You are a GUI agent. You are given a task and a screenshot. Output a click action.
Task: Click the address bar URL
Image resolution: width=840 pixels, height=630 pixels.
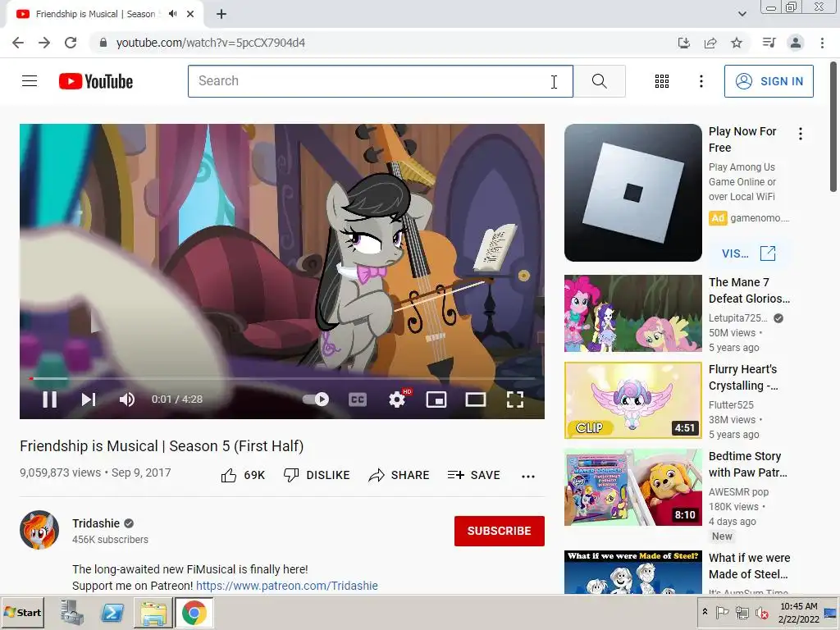pyautogui.click(x=211, y=43)
